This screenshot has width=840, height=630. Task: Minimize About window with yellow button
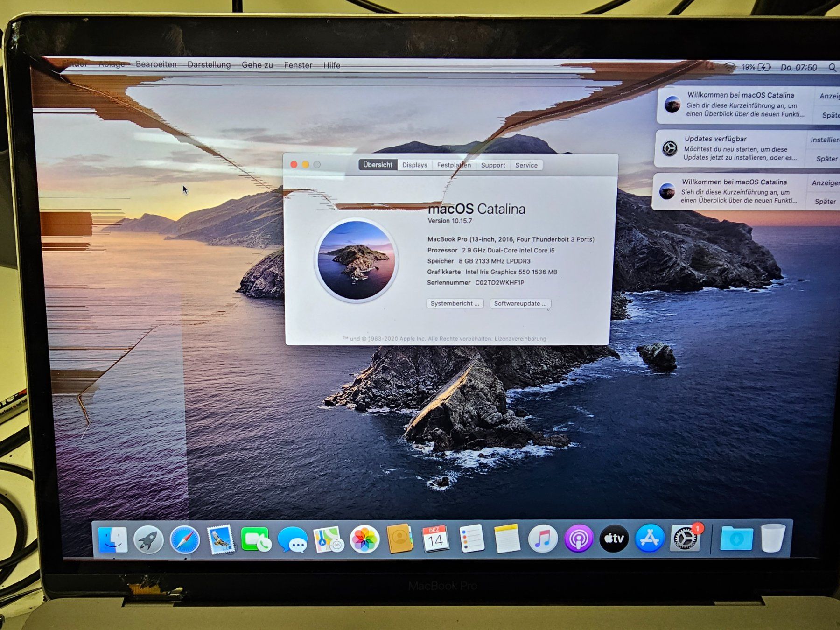pyautogui.click(x=306, y=164)
